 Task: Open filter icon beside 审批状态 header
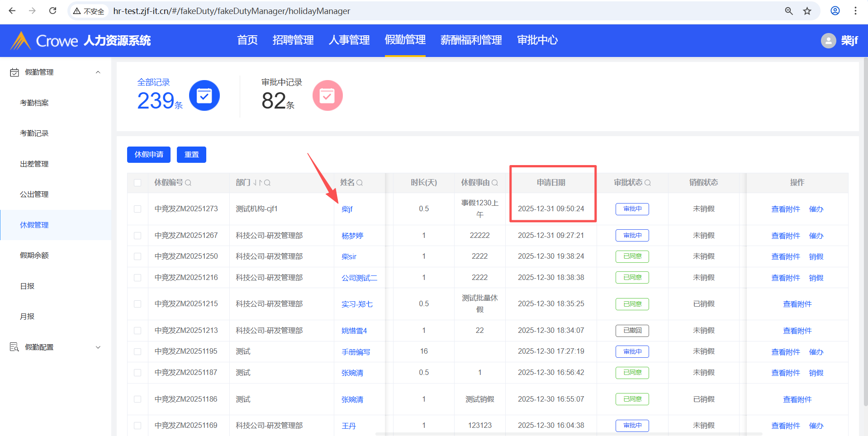[x=648, y=183]
